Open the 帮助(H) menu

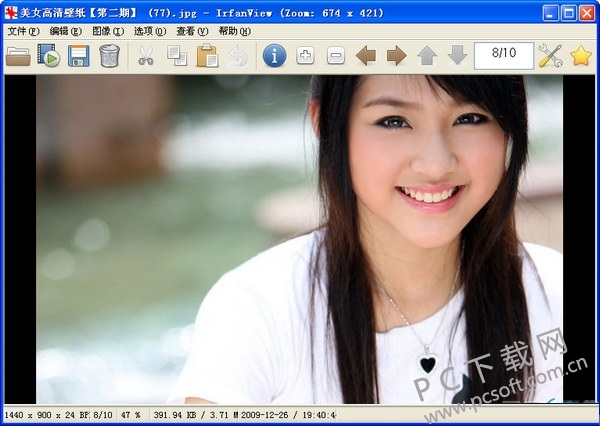(x=235, y=31)
